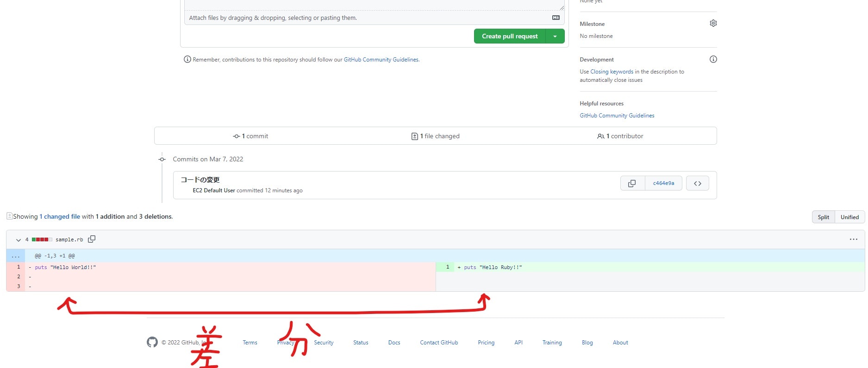
Task: Click the GitHub logo in footer
Action: point(152,342)
